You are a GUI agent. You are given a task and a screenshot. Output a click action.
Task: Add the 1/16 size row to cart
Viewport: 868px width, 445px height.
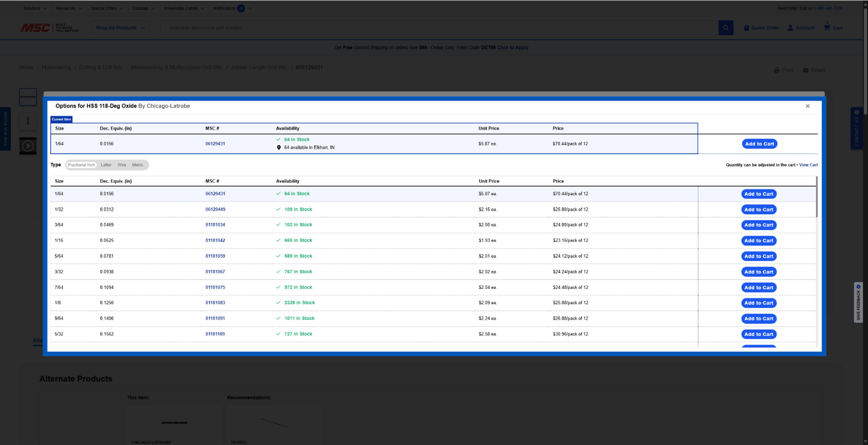pyautogui.click(x=759, y=241)
